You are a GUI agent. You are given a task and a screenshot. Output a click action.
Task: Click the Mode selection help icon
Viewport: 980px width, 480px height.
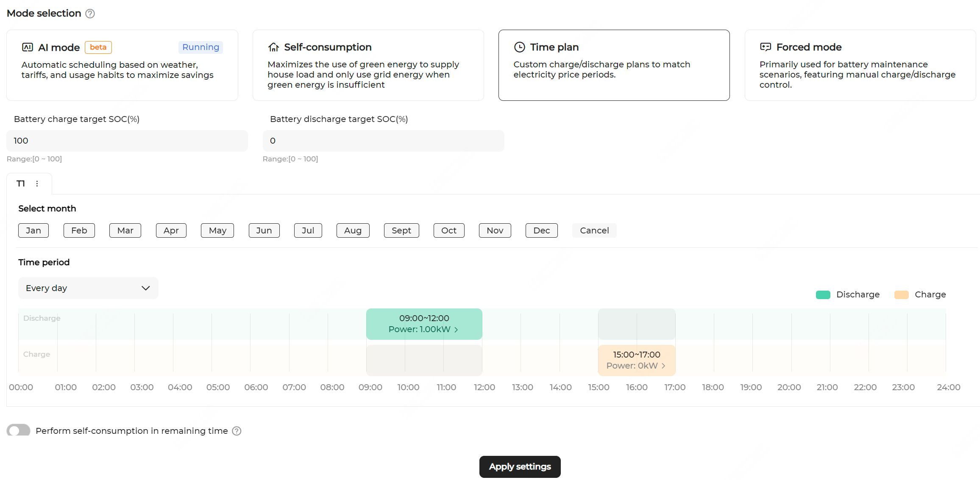(x=90, y=14)
